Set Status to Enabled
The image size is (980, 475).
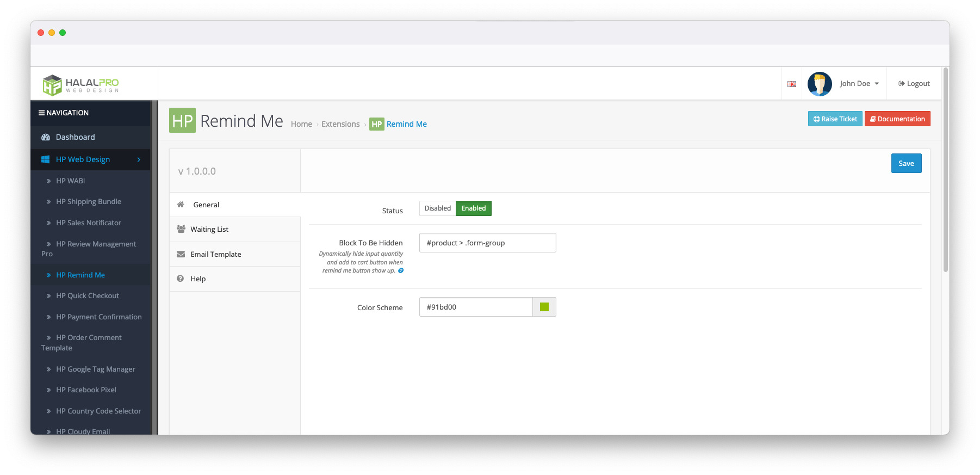[474, 208]
